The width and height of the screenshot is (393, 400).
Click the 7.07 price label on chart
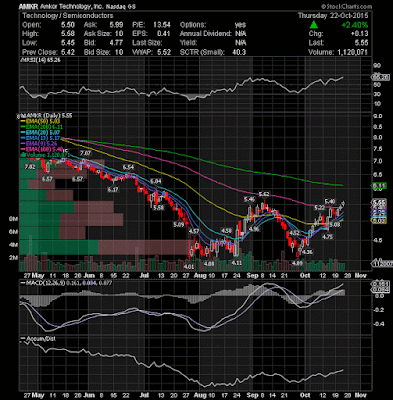click(x=85, y=154)
